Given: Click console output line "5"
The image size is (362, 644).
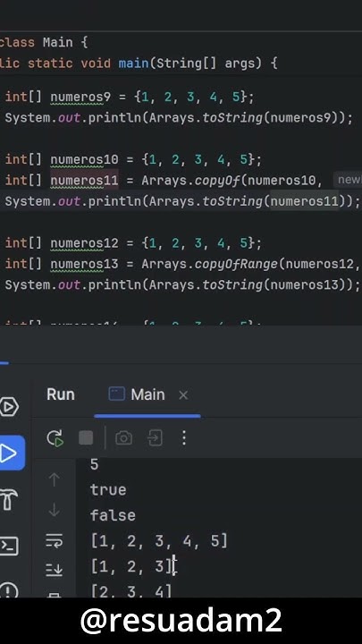Looking at the screenshot, I should coord(95,464).
